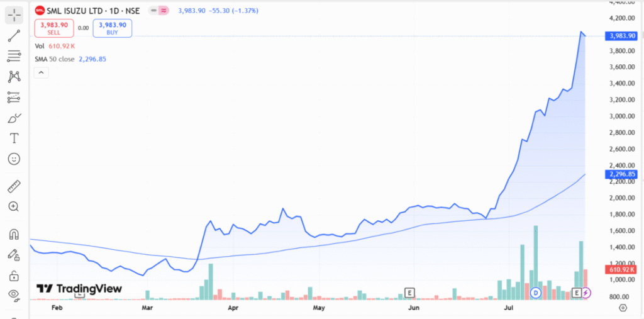Select the XABCD pattern tool
The image size is (644, 319).
point(14,77)
